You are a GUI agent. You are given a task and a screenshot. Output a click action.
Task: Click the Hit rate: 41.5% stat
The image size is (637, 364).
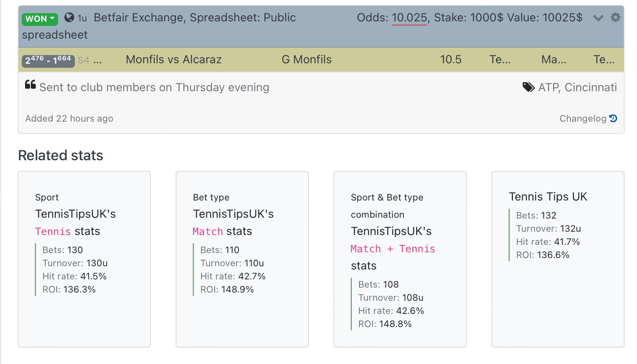(x=74, y=276)
